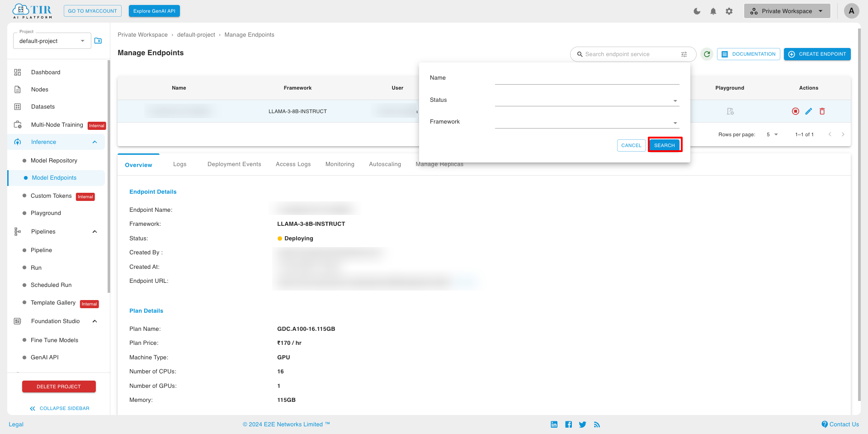
Task: Open RSS feed footer icon
Action: click(x=597, y=424)
